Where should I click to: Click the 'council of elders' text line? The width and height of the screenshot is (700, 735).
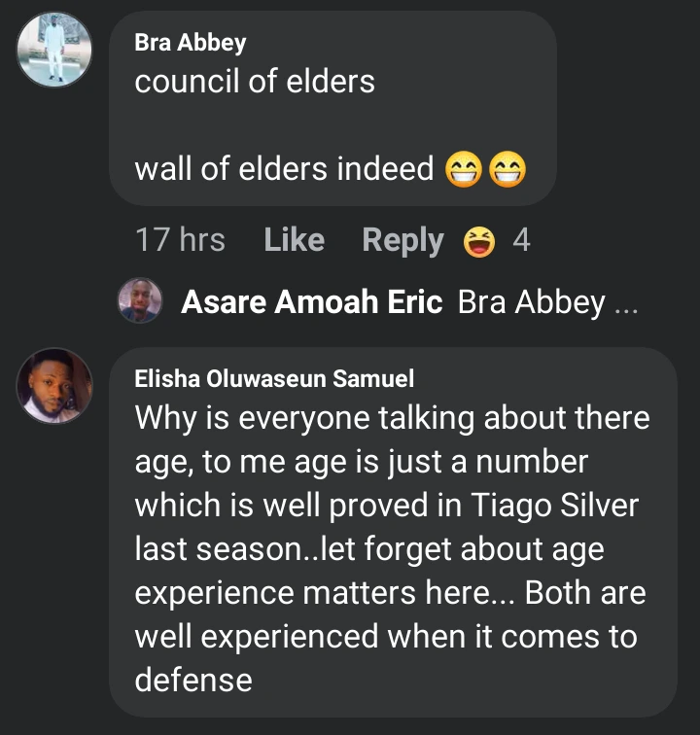[255, 82]
